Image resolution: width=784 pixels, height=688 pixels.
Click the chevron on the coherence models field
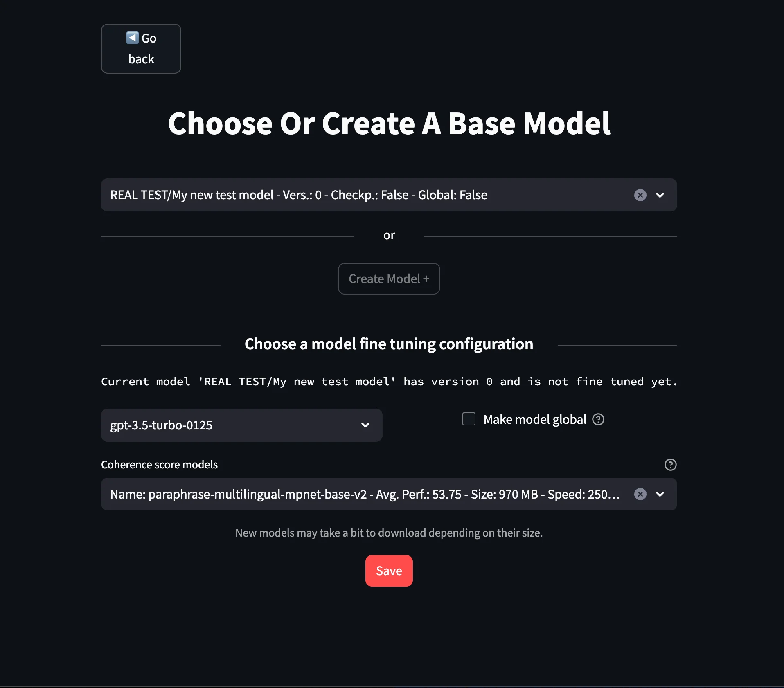[x=660, y=494]
